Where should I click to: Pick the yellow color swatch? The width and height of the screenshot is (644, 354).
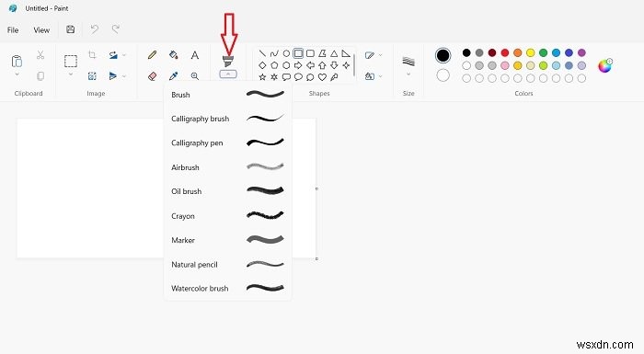pyautogui.click(x=530, y=52)
